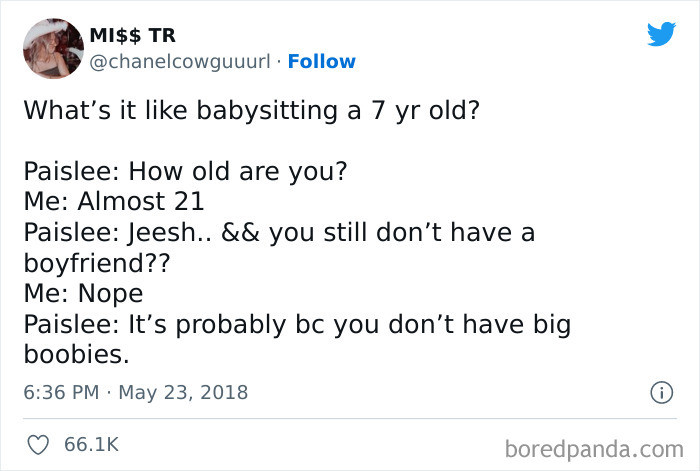Click the boredpanda.com watermark

click(x=594, y=449)
